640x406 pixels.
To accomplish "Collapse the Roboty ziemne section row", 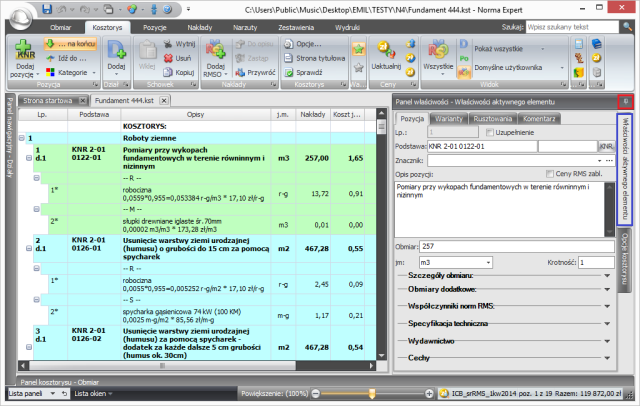I will (23, 138).
